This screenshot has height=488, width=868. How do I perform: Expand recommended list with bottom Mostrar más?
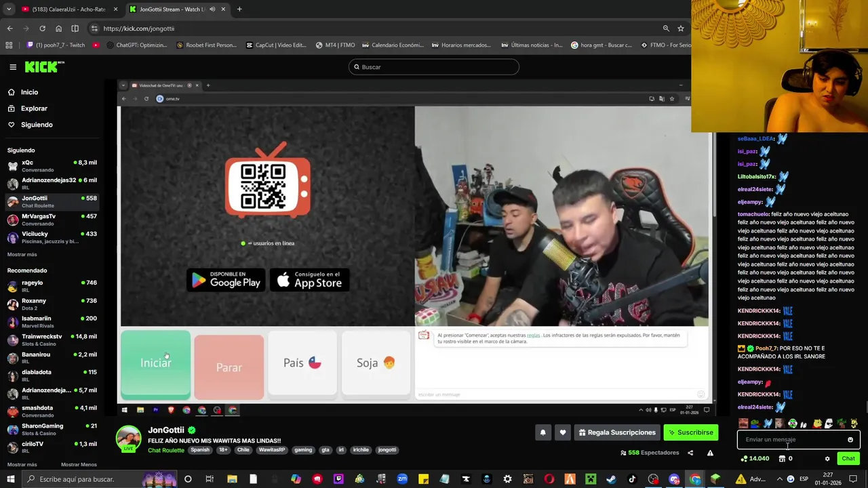22,464
